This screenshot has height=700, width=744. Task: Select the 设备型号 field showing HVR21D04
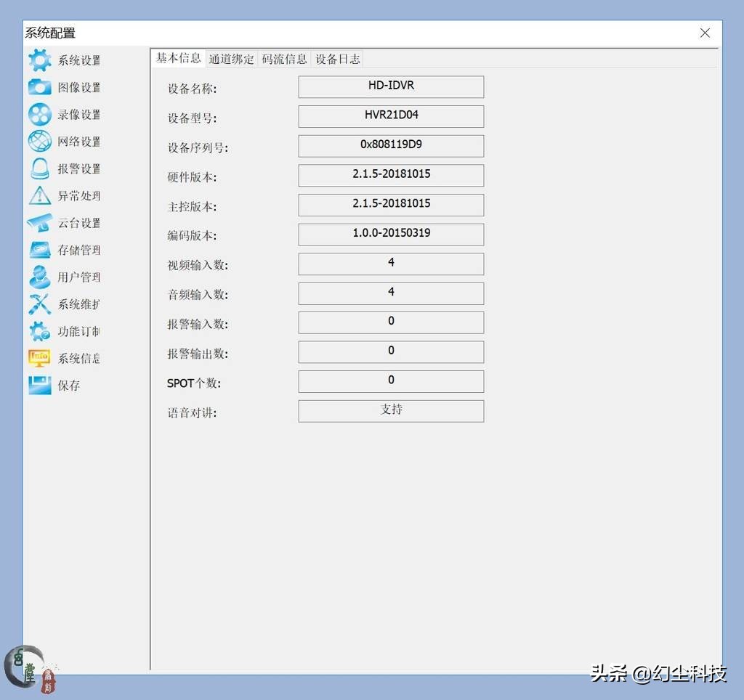[391, 116]
